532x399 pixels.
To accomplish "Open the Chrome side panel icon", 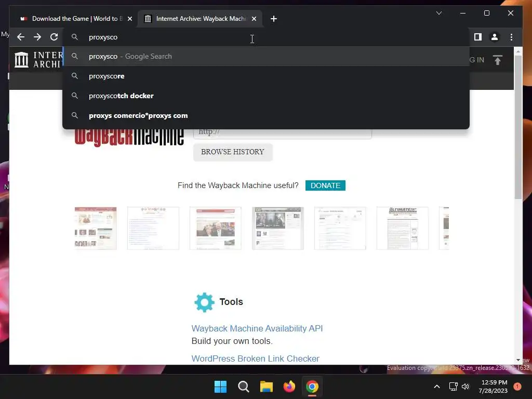I will tap(478, 37).
